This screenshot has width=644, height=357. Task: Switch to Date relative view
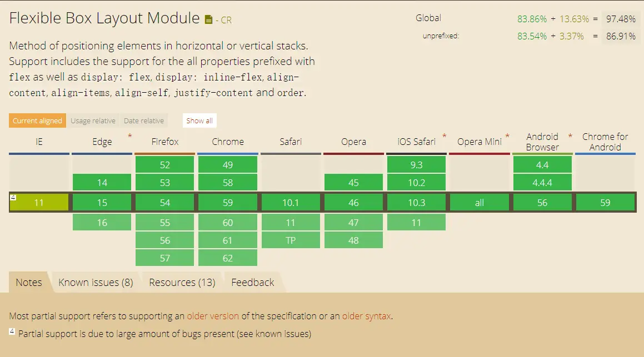[x=144, y=120]
